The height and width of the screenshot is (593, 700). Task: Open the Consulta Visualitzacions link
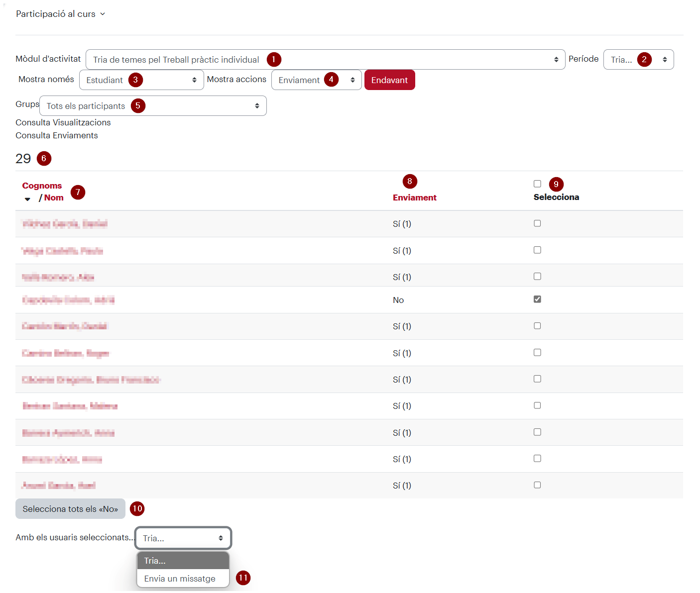(63, 122)
